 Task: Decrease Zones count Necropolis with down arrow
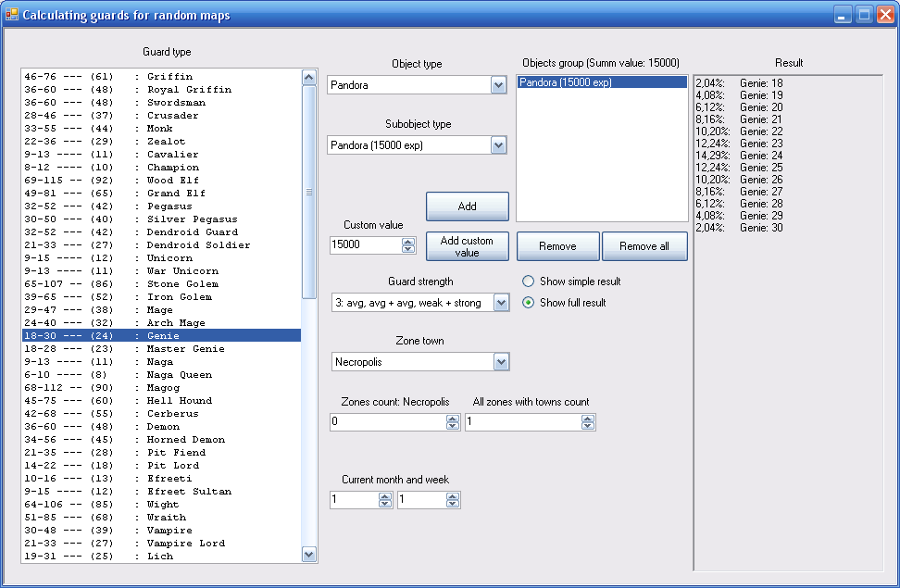[453, 426]
